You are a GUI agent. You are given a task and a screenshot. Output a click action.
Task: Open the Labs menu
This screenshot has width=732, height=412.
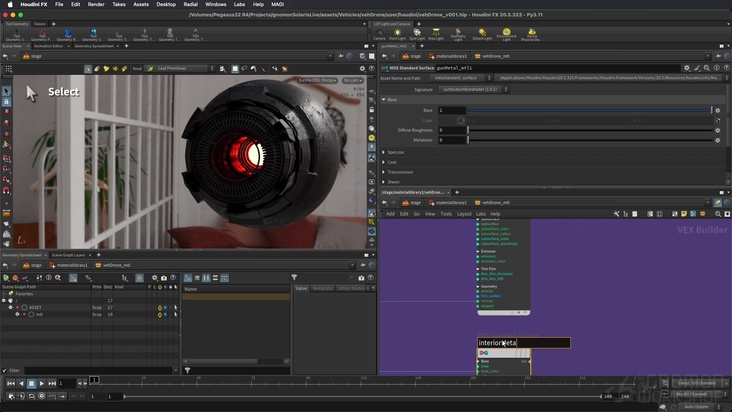(x=239, y=4)
